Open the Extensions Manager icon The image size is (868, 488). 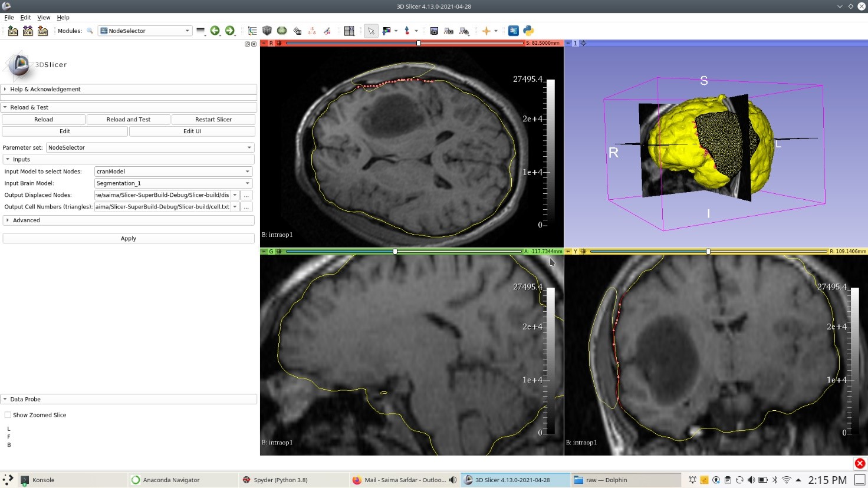click(513, 31)
